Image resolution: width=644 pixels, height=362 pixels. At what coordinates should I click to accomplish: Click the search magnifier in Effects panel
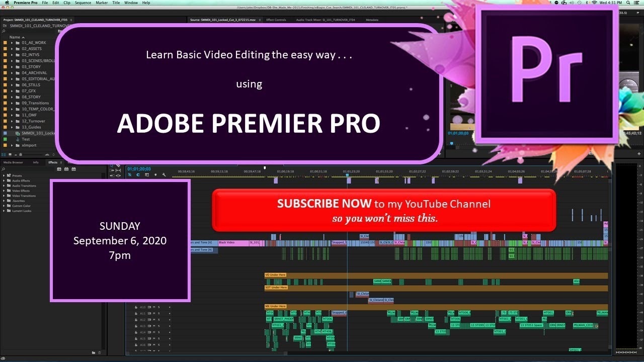(x=4, y=169)
